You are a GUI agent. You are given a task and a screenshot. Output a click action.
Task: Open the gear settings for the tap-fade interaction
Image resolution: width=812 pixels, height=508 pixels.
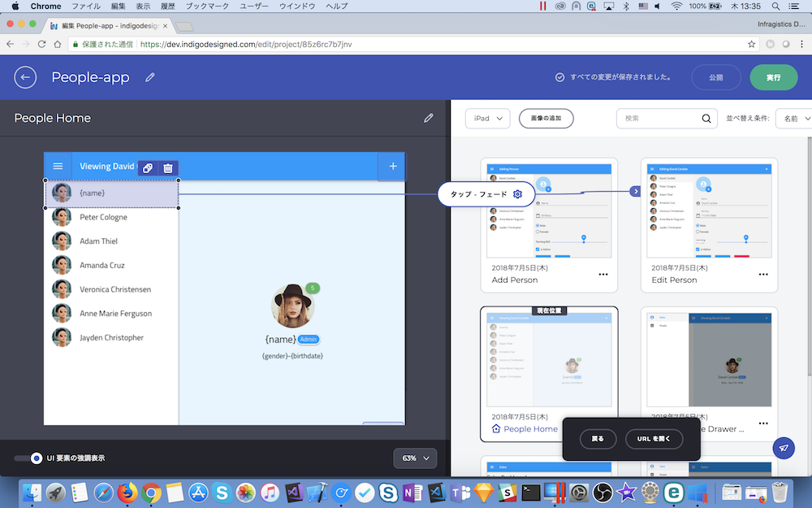(517, 194)
